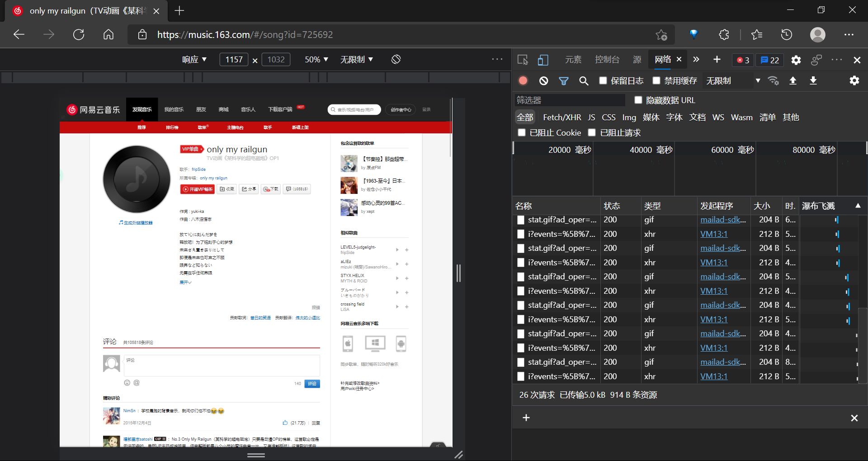Viewport: 868px width, 461px height.
Task: Export HAR file with download arrow
Action: click(813, 80)
